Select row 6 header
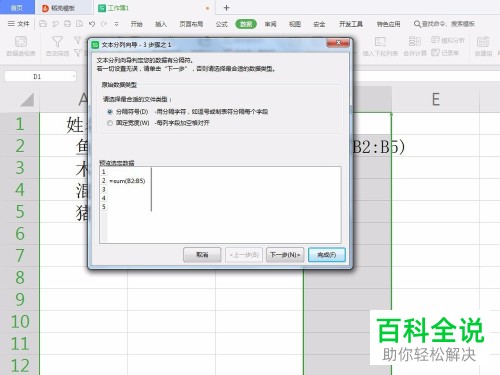Viewport: 500px width, 375px height. click(x=20, y=234)
